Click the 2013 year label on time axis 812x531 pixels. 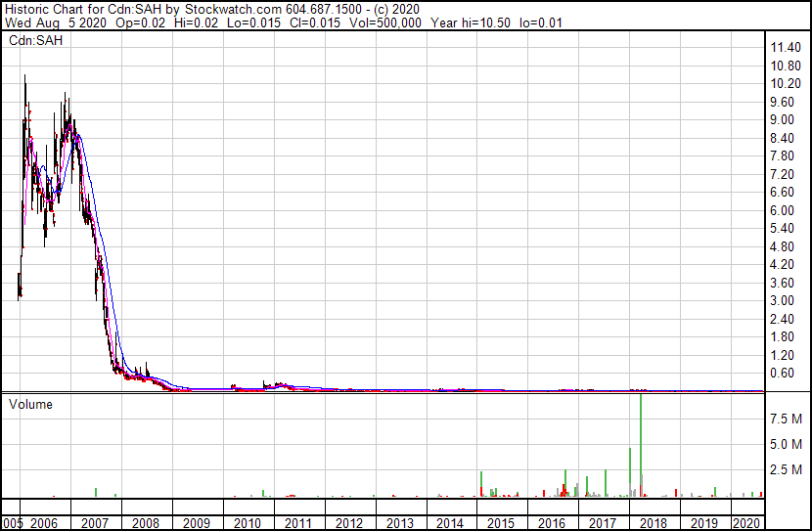click(x=400, y=523)
